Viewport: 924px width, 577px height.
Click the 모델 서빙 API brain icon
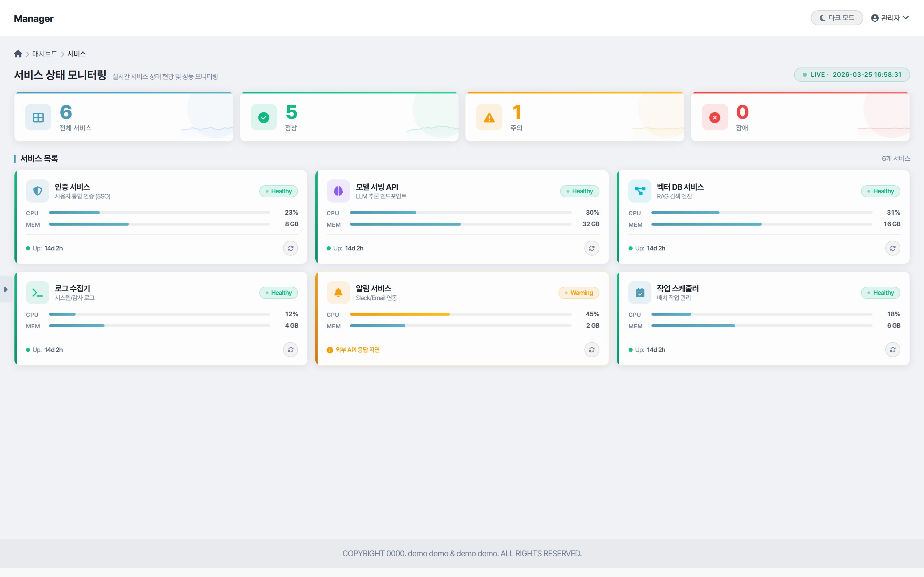pyautogui.click(x=338, y=191)
